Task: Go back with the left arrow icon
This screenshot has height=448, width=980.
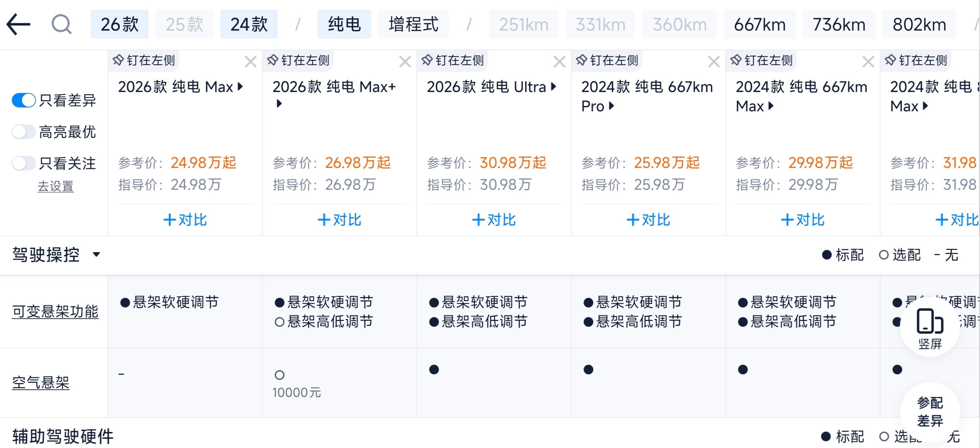Action: [18, 24]
